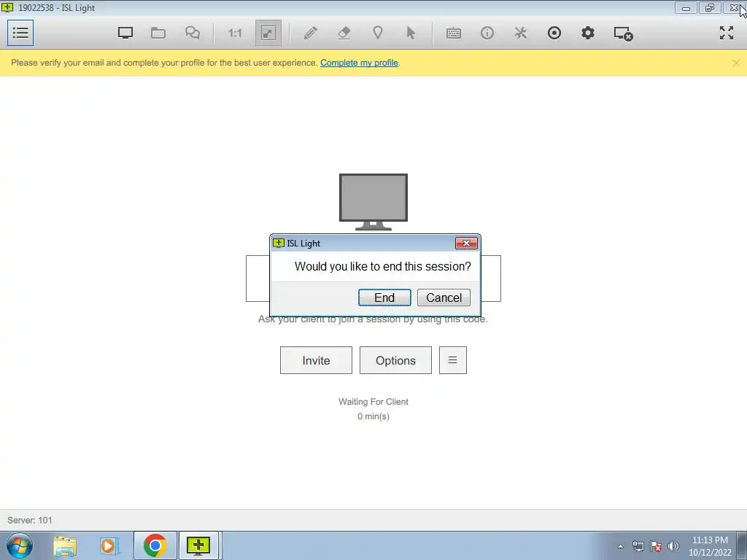
Task: Toggle the fit-to-window scaling icon
Action: click(x=268, y=33)
